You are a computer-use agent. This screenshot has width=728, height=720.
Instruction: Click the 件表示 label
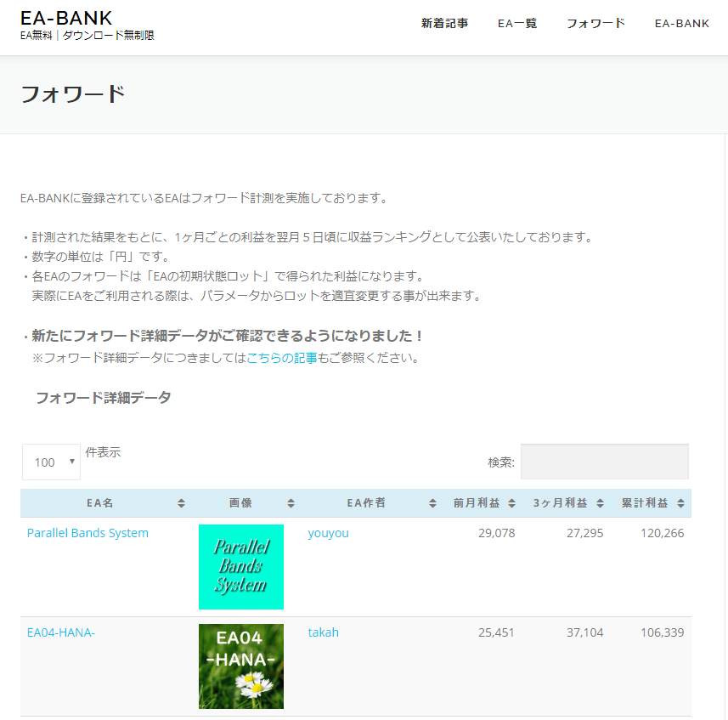pos(103,452)
